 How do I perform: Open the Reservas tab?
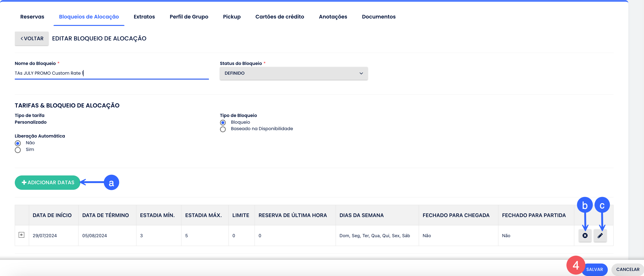point(32,17)
